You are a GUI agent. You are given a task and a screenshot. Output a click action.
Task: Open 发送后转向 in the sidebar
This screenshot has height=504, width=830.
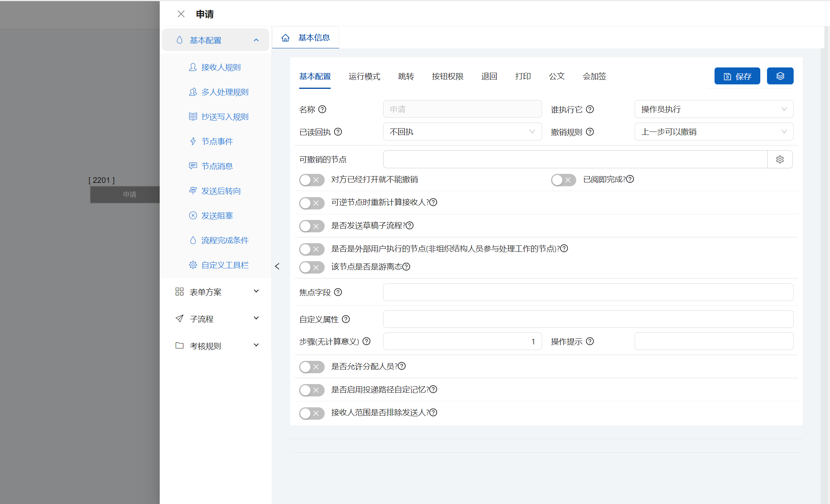point(215,191)
